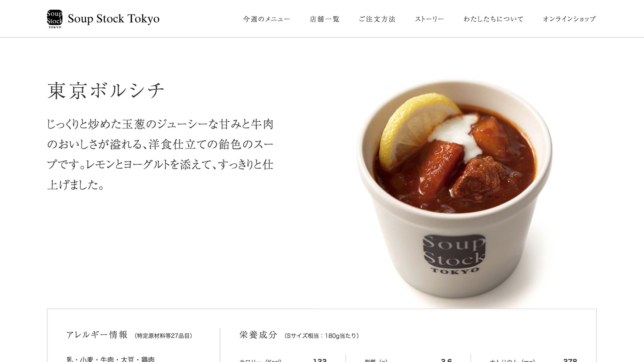Image resolution: width=644 pixels, height=362 pixels.
Task: Click the アレルギー情報 section heading
Action: coord(97,335)
